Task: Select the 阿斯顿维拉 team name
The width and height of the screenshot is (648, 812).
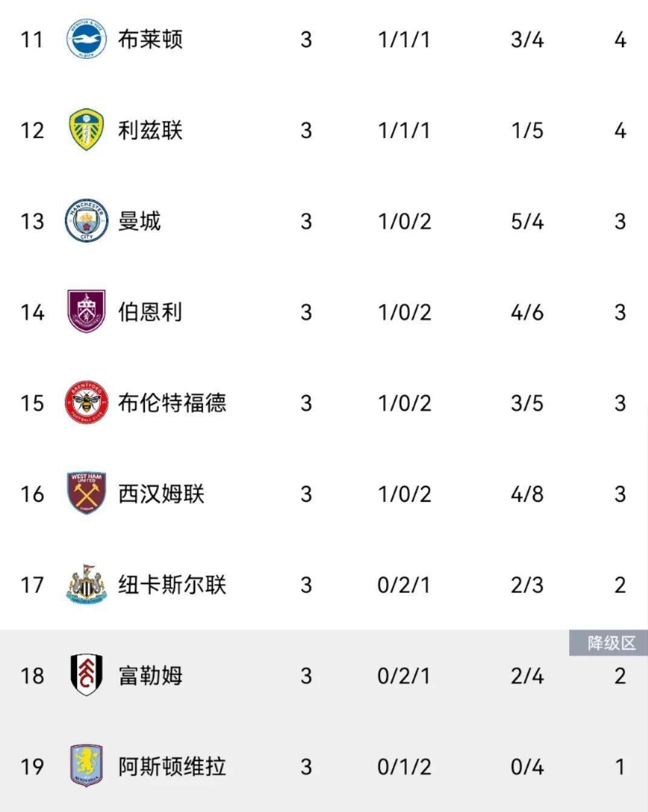Action: 172,767
